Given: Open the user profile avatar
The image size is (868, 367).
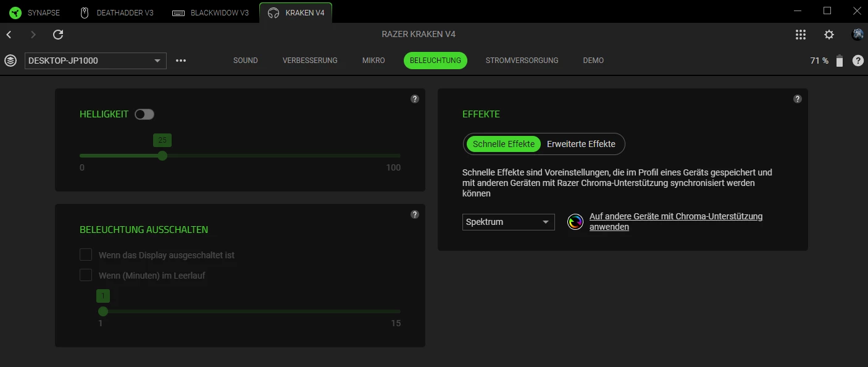Looking at the screenshot, I should [x=858, y=35].
